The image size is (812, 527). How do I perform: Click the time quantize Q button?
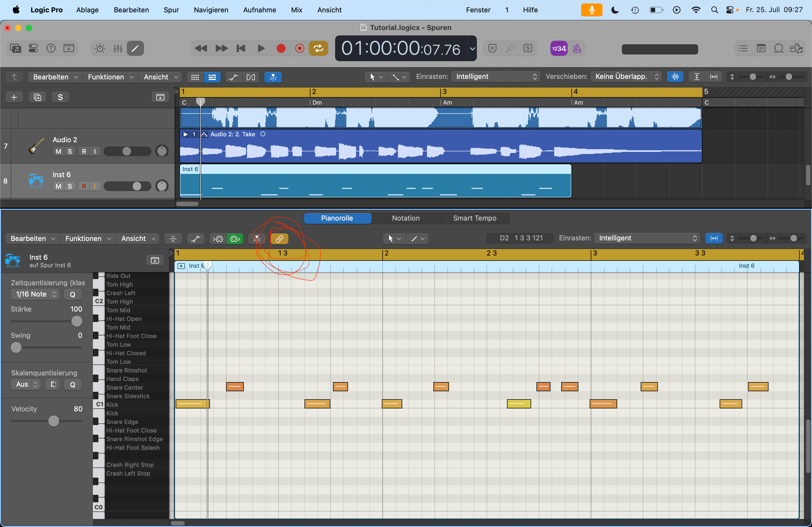tap(72, 295)
